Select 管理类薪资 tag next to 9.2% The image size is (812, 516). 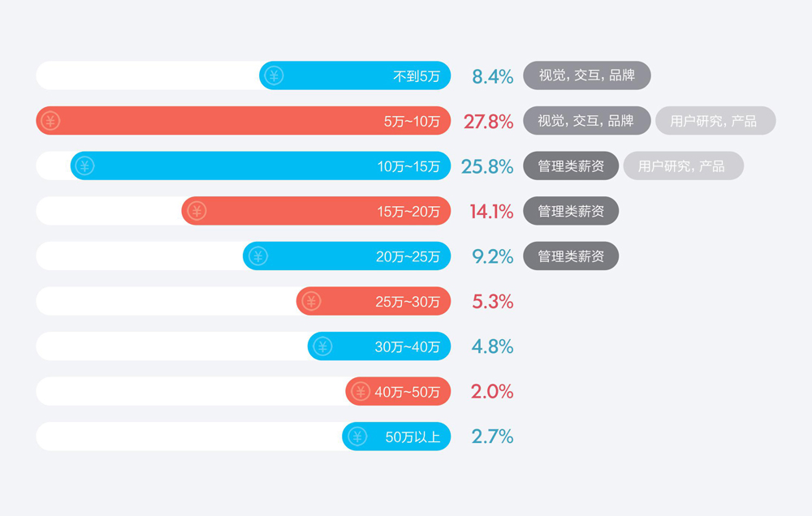[x=571, y=256]
